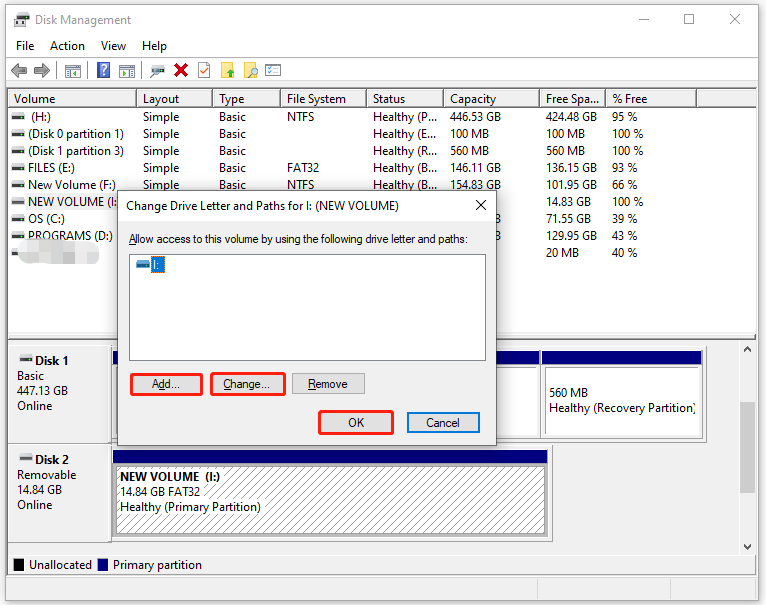Screen dimensions: 766x605
Task: Open the Help menu
Action: [x=154, y=46]
